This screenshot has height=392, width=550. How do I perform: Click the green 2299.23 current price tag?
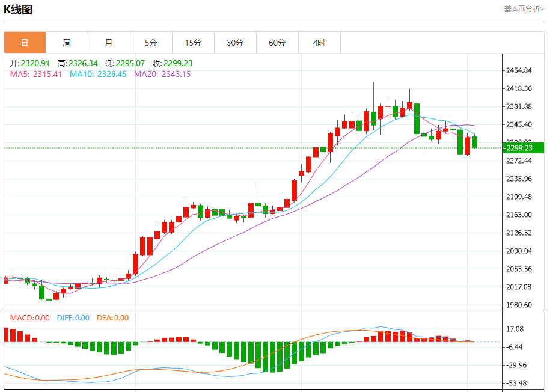524,148
